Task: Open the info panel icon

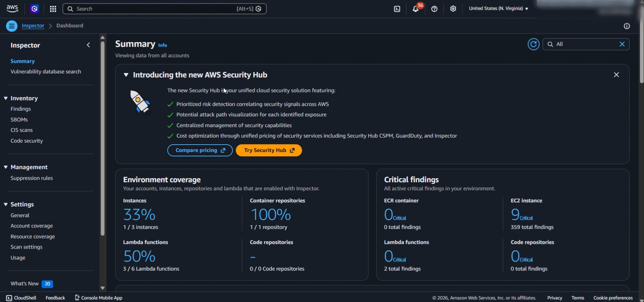Action: [x=627, y=26]
